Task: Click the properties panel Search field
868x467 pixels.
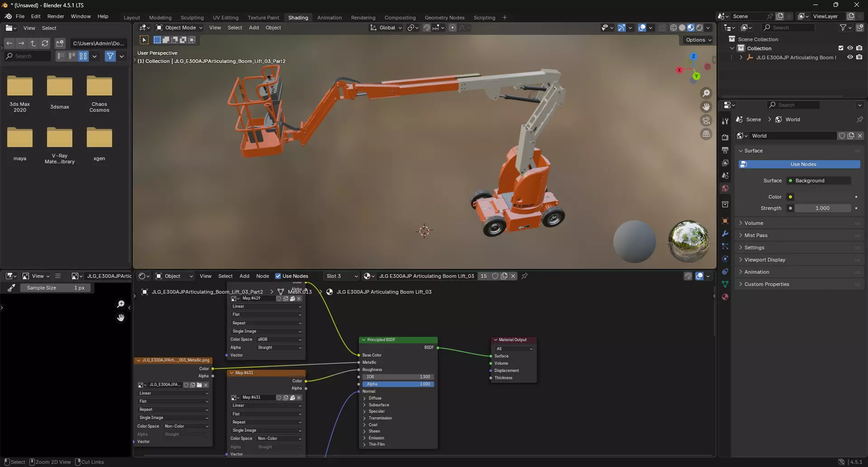Action: [x=793, y=105]
